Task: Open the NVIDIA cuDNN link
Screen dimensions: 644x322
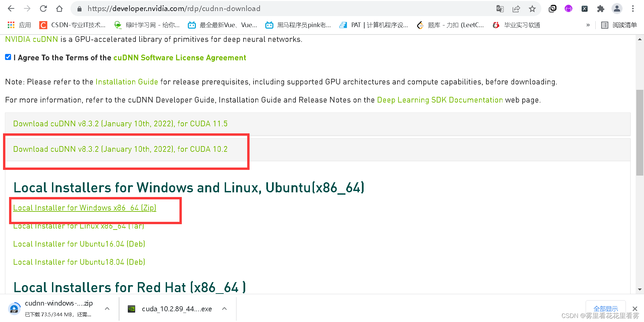Action: (x=32, y=40)
